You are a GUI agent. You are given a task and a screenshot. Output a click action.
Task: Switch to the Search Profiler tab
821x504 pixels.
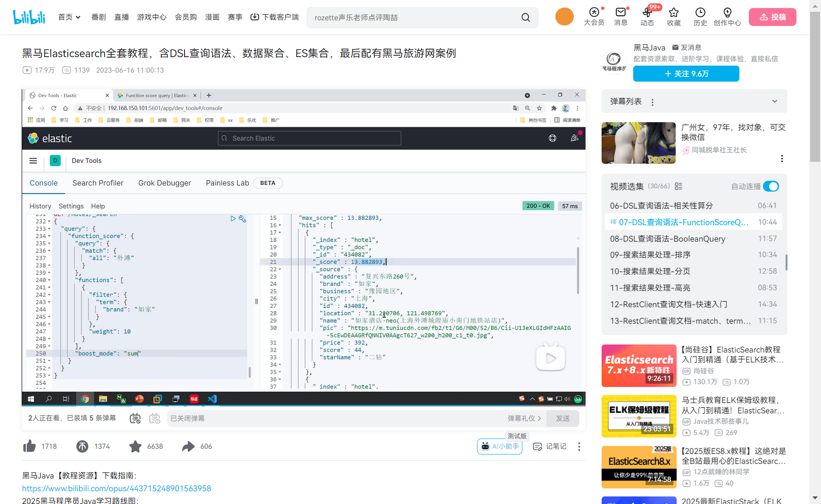(98, 183)
